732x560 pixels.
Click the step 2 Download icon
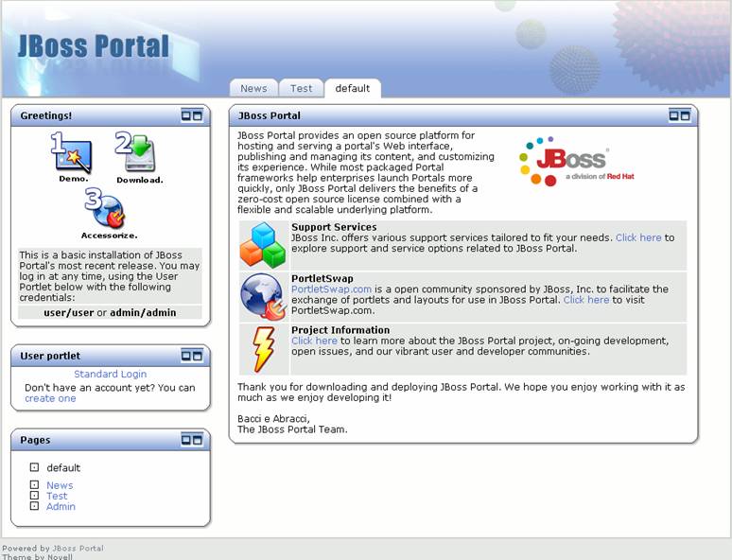point(136,152)
